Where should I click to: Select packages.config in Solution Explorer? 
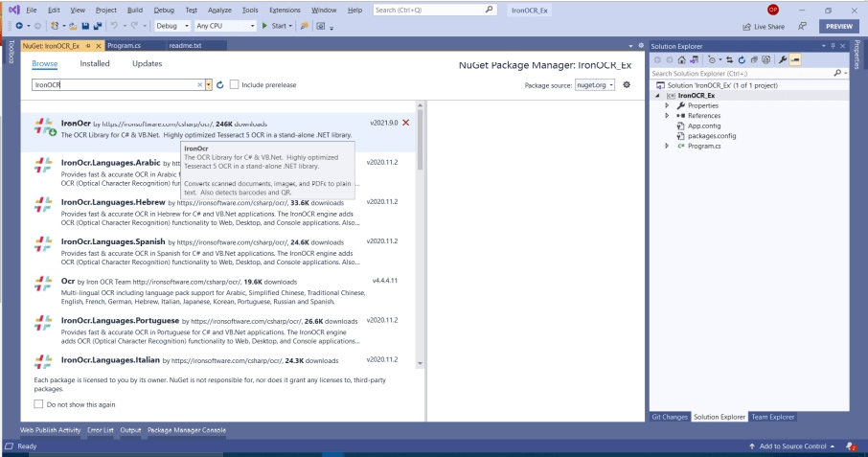712,135
